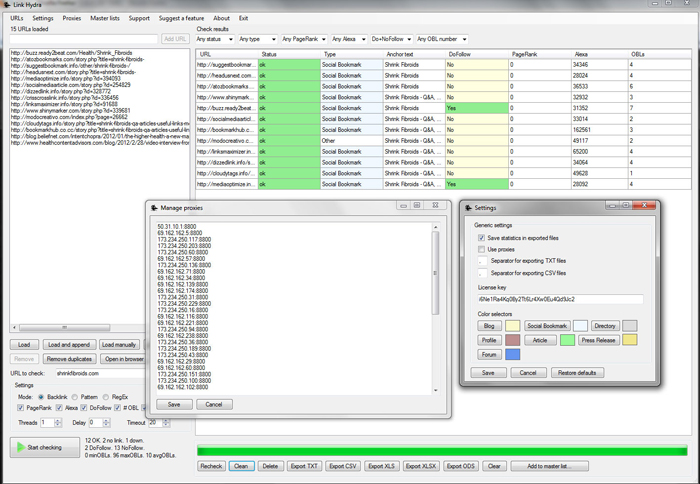Screen dimensions: 700x484
Task: Open the Settings menu in menu bar
Action: click(x=43, y=18)
